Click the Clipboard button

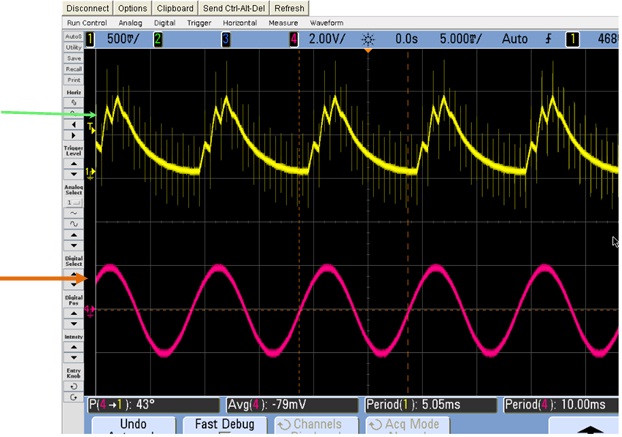click(175, 8)
